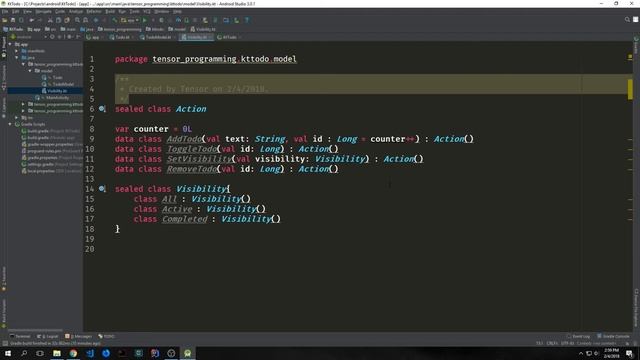Click the Undo toolbar icon
Image resolution: width=640 pixels, height=360 pixels.
point(31,20)
